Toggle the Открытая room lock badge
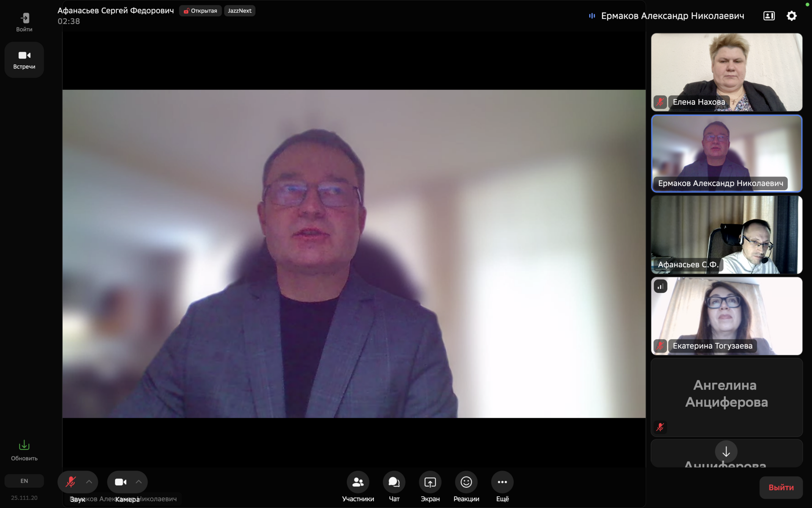Viewport: 812px width, 508px height. [200, 11]
